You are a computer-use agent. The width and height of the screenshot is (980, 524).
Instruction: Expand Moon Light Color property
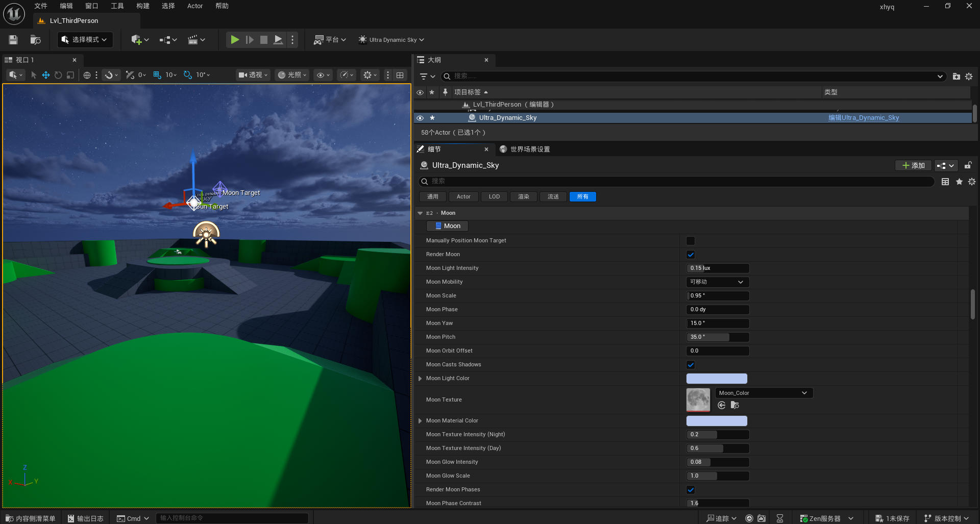pyautogui.click(x=420, y=379)
